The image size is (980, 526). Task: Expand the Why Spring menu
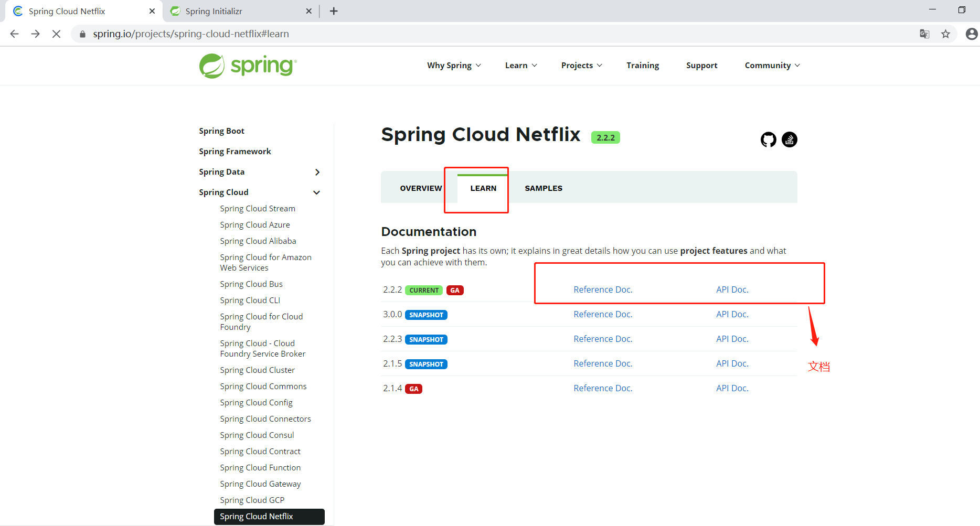click(x=454, y=66)
